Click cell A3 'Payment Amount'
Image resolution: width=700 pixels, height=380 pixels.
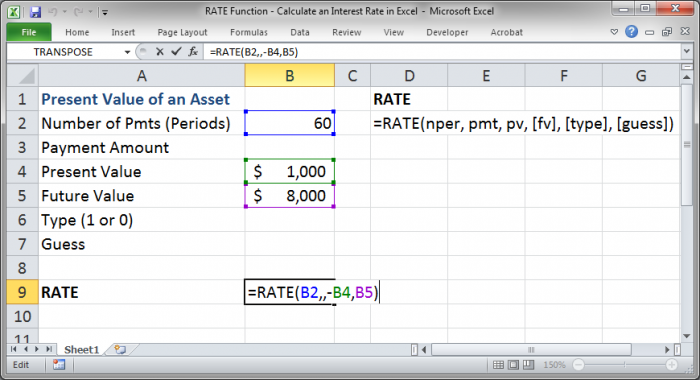pos(142,147)
